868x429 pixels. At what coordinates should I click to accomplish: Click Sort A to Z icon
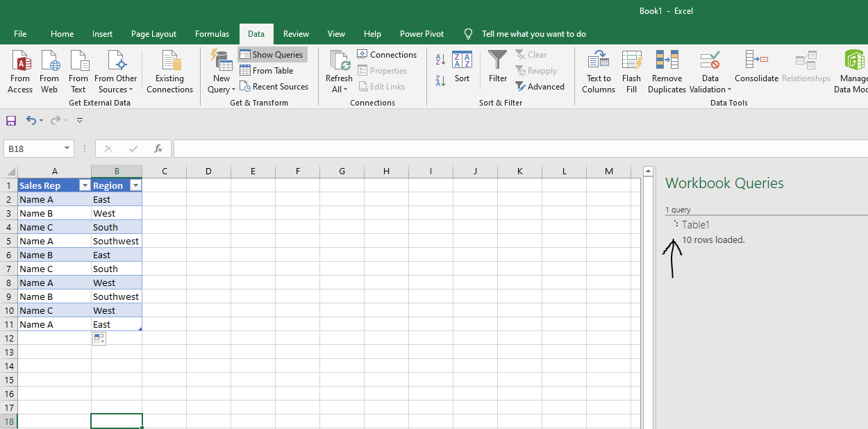tap(440, 60)
